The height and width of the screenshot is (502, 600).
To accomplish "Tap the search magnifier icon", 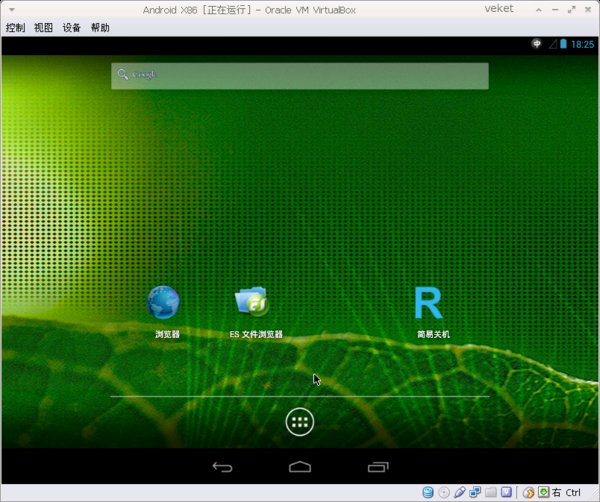I will (122, 74).
